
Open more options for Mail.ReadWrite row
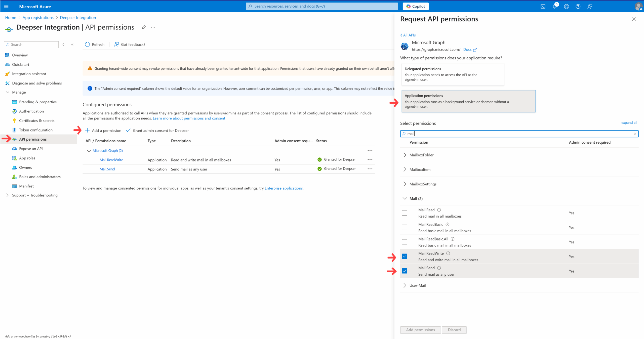370,160
